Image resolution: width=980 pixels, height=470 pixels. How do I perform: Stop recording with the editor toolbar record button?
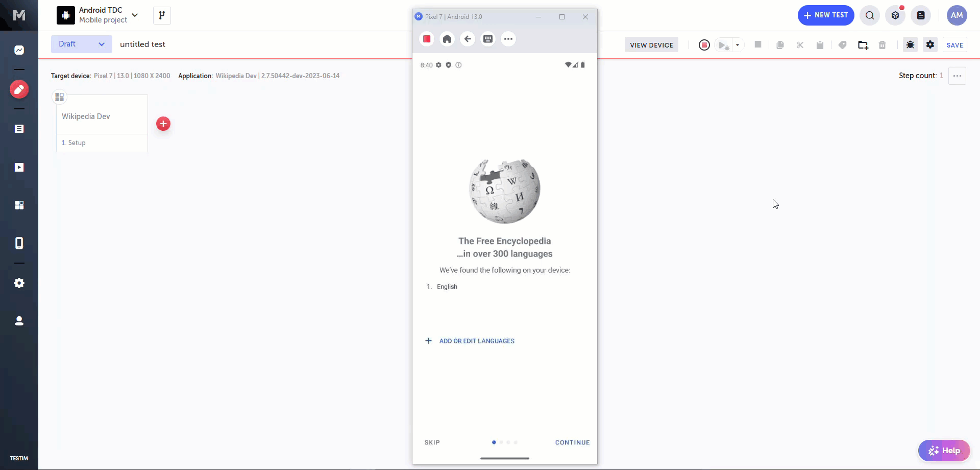(x=704, y=45)
